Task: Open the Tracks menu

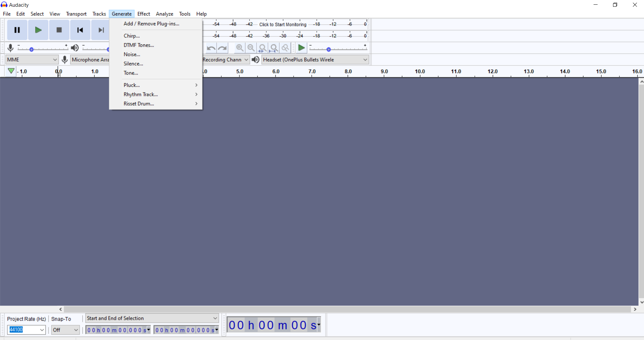Action: (99, 14)
